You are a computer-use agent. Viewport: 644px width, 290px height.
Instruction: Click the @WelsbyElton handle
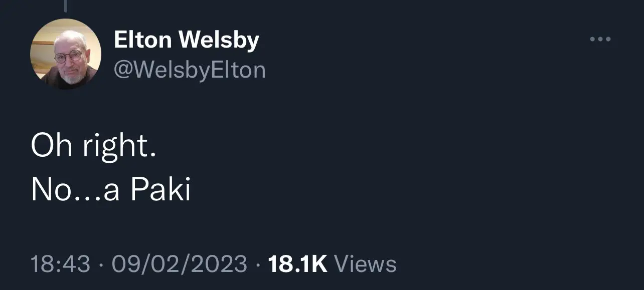coord(190,70)
